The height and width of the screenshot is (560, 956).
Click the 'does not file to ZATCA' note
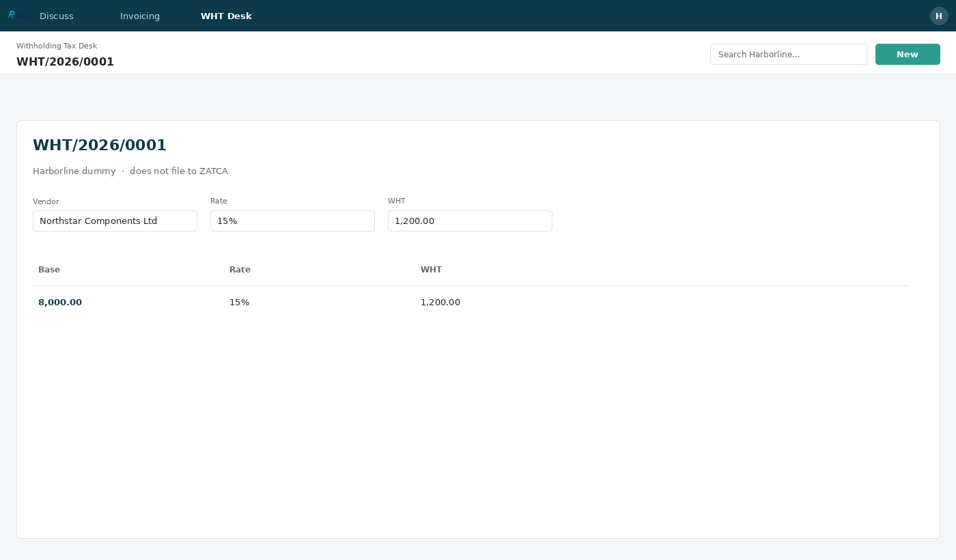(179, 171)
